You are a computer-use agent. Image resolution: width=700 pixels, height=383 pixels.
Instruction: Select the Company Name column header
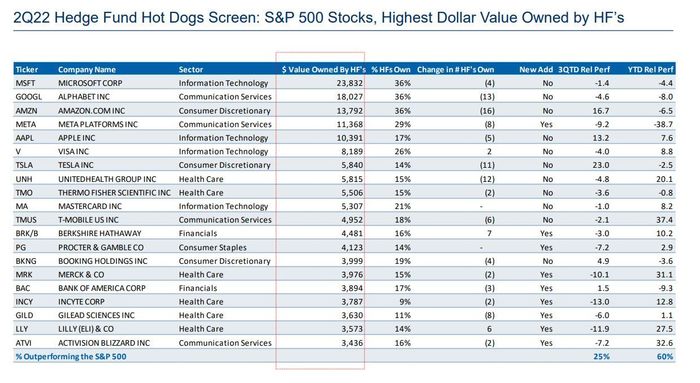87,70
